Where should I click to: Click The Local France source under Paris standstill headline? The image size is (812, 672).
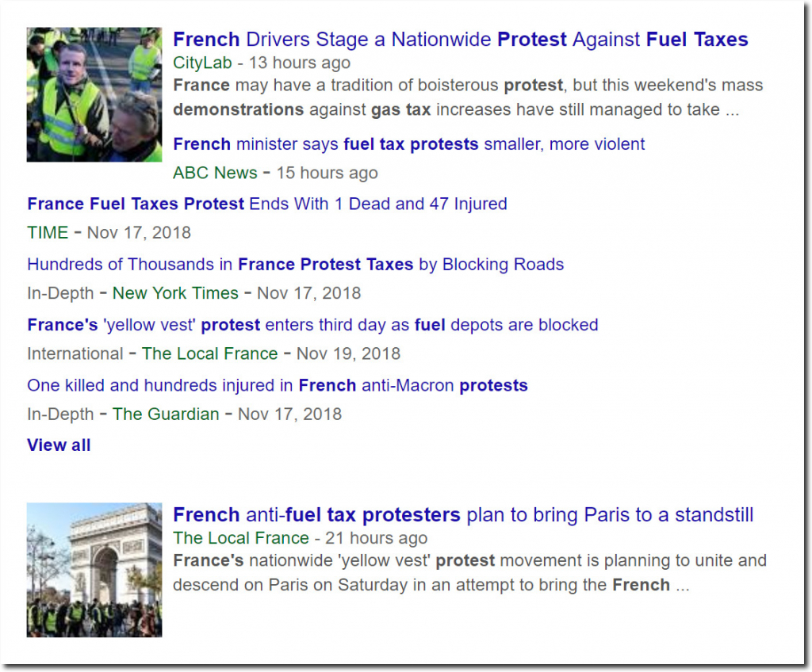pos(241,538)
